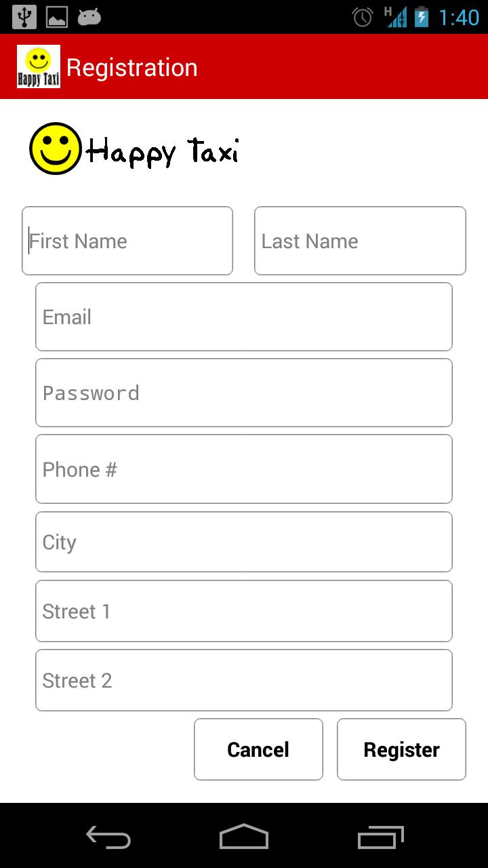
Task: Select the Password text field
Action: (244, 393)
